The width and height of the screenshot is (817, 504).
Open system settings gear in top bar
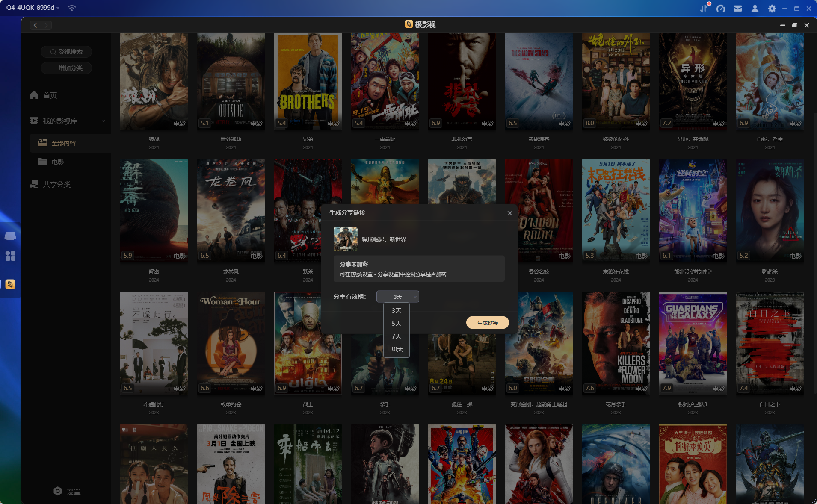coord(772,8)
